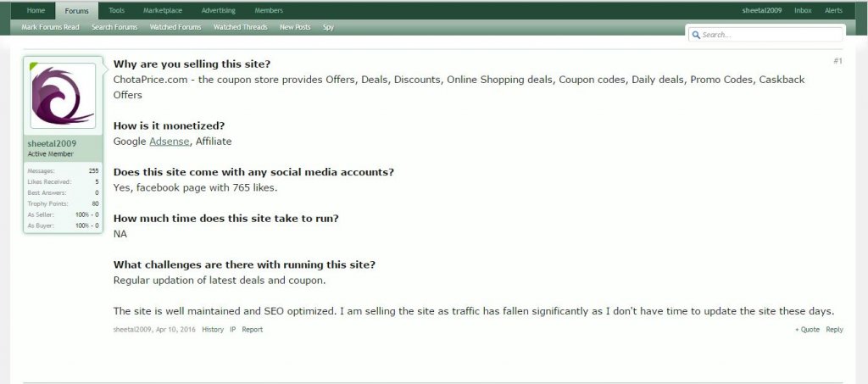The height and width of the screenshot is (384, 868).
Task: Open sheetal2009's avatar image
Action: (63, 96)
